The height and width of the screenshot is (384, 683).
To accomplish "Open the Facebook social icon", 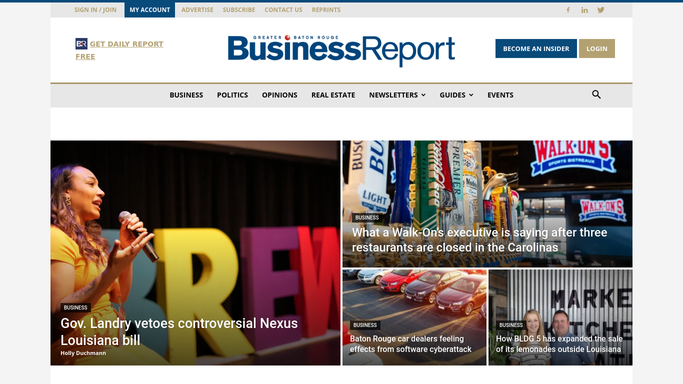I will click(x=568, y=10).
